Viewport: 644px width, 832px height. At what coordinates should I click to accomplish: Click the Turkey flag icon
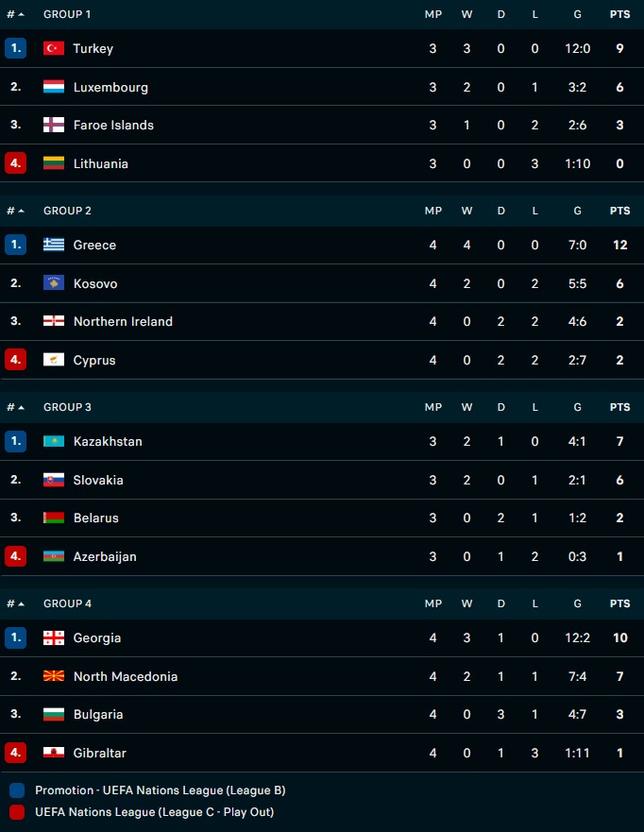(x=54, y=48)
